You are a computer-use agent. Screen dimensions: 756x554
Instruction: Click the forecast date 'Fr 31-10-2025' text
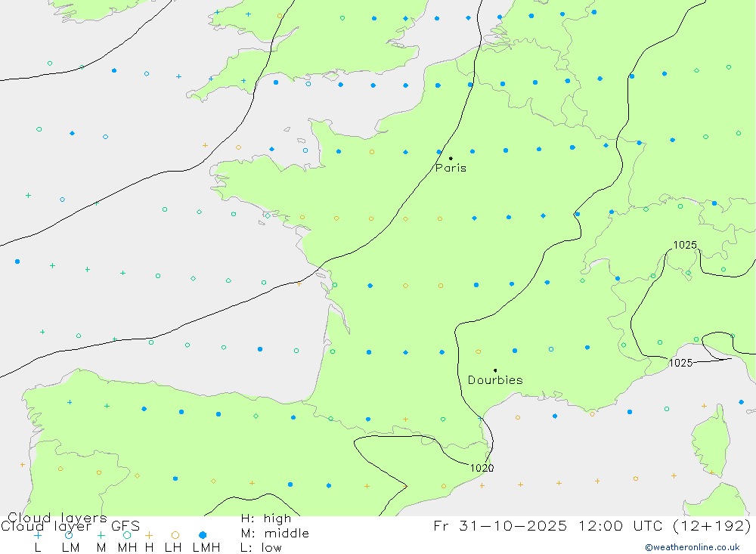pos(500,525)
